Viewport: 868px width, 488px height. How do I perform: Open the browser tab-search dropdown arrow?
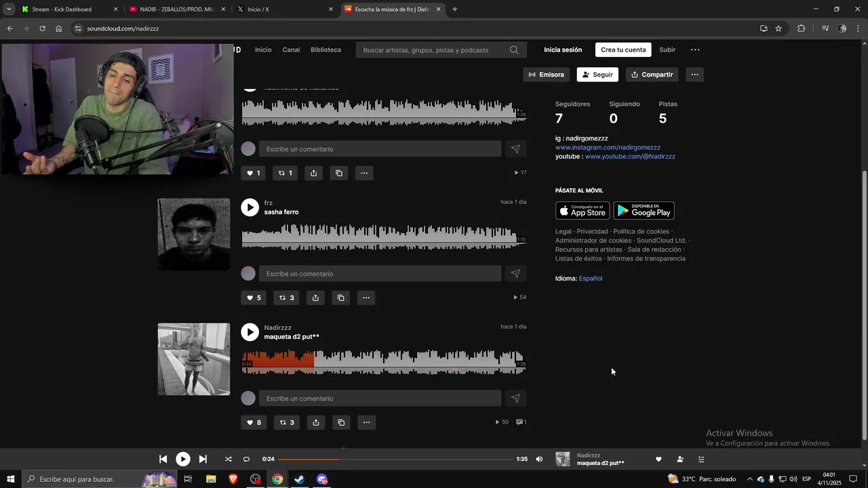[x=9, y=9]
